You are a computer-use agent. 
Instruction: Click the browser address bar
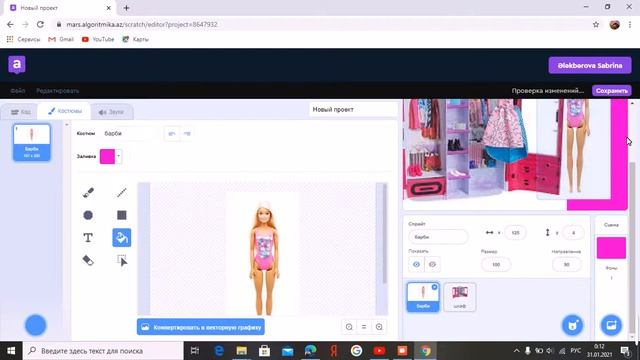point(318,24)
